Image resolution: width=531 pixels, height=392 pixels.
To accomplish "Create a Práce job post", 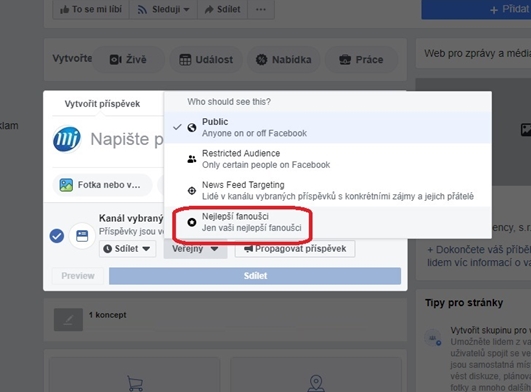I will click(361, 60).
